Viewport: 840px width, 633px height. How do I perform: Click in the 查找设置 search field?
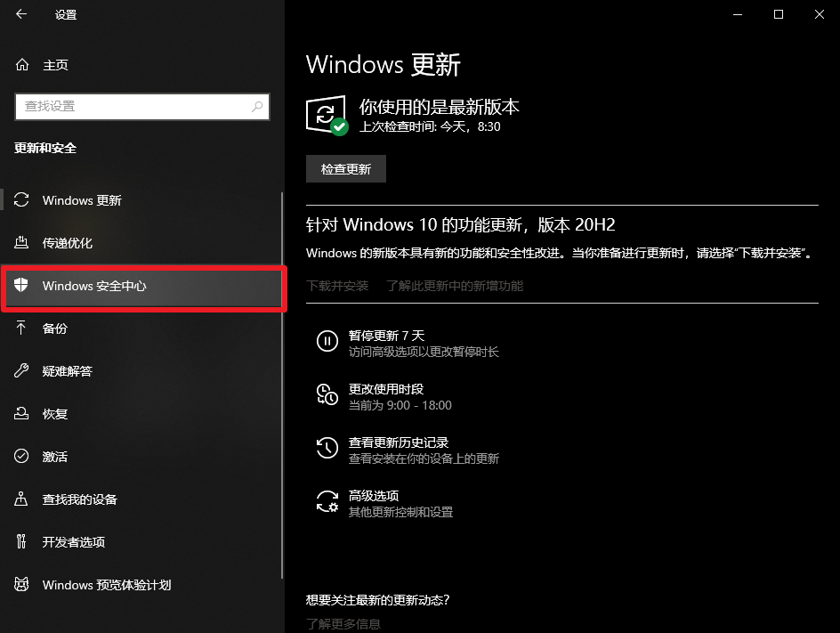click(x=133, y=106)
